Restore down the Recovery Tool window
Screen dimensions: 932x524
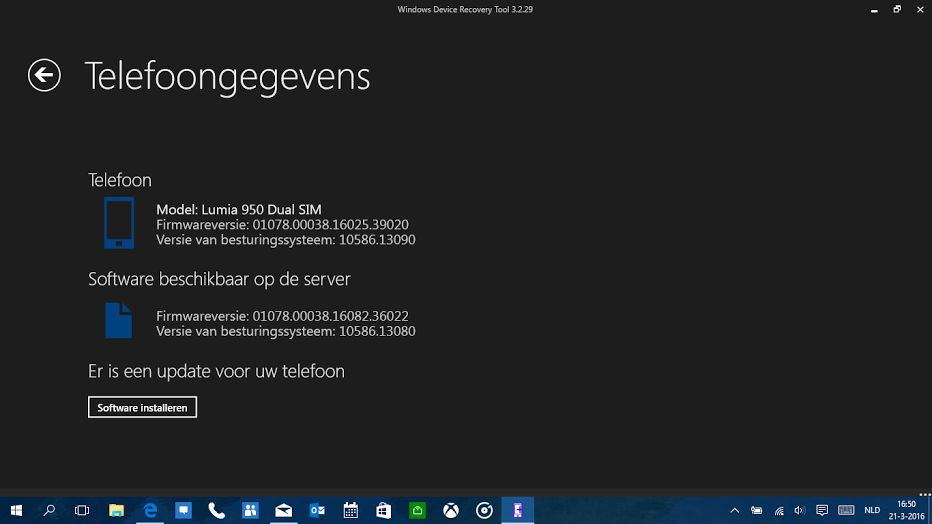coord(897,10)
